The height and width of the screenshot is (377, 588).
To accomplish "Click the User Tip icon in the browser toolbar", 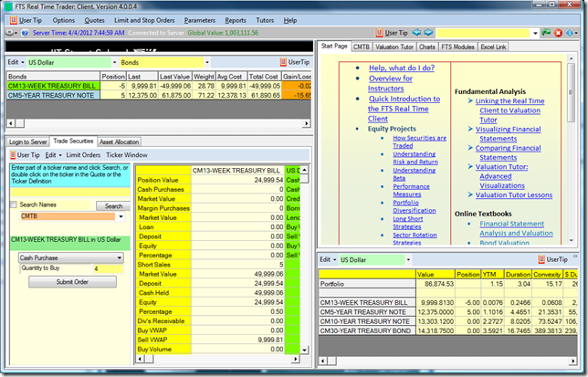I will (379, 33).
